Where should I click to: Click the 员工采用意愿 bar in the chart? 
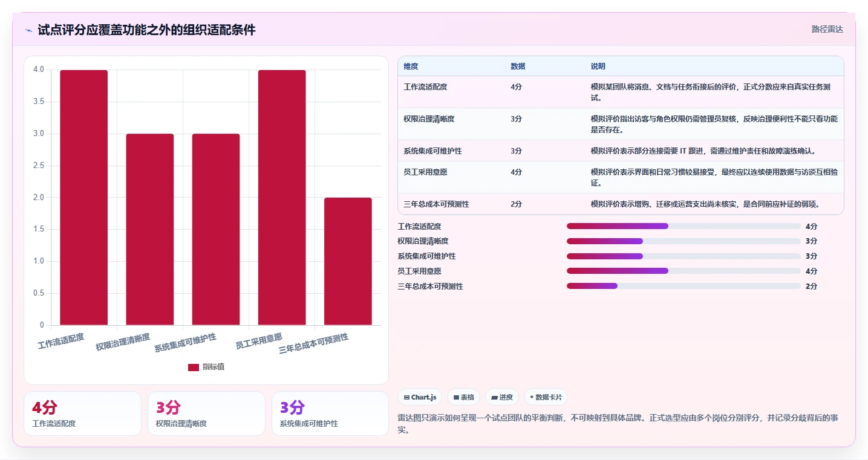[282, 198]
